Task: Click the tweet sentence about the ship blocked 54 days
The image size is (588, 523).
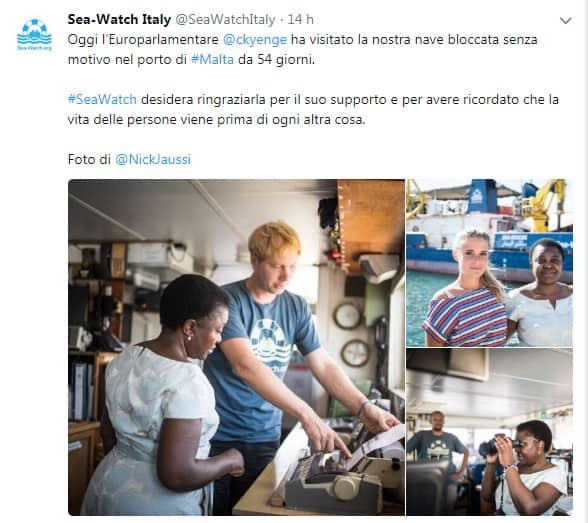Action: pyautogui.click(x=302, y=49)
